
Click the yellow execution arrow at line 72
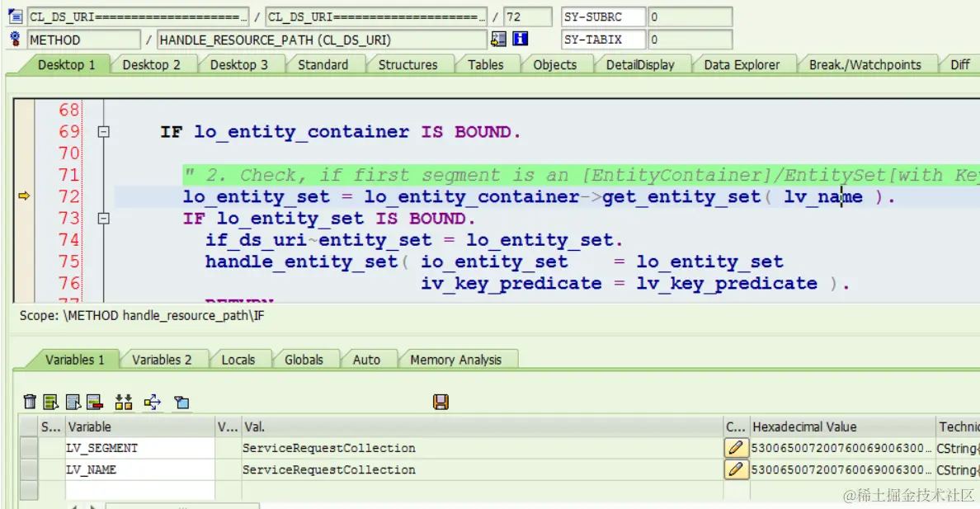(25, 196)
